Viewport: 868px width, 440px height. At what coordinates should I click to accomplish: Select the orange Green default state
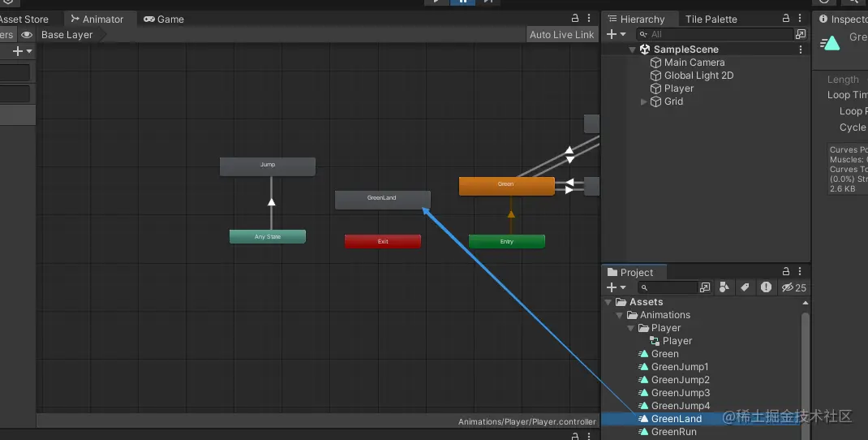506,186
